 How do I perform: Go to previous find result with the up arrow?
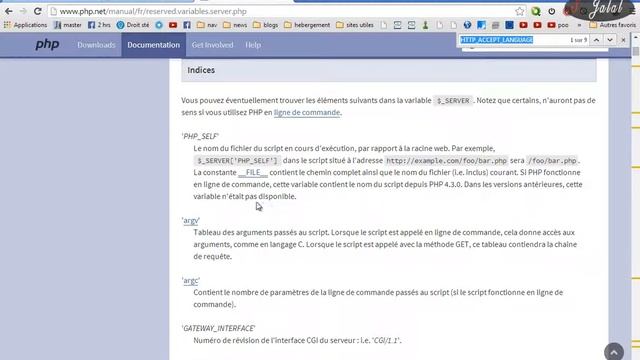coord(596,40)
